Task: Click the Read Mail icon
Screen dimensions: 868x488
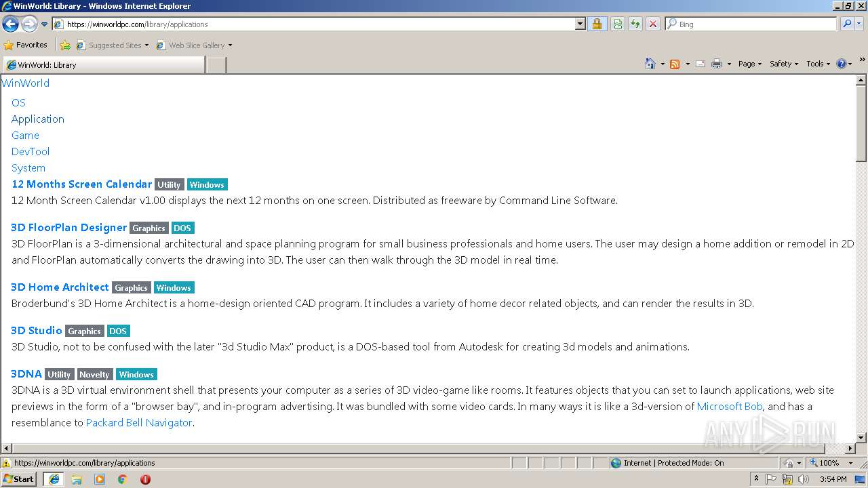Action: 701,64
